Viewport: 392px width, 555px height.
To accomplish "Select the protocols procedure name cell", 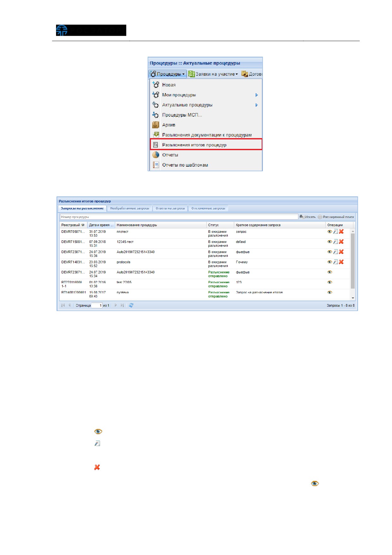I will tap(161, 264).
